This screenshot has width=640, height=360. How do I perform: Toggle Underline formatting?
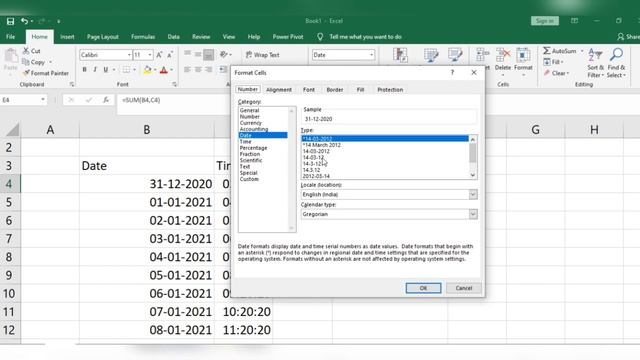pos(105,70)
